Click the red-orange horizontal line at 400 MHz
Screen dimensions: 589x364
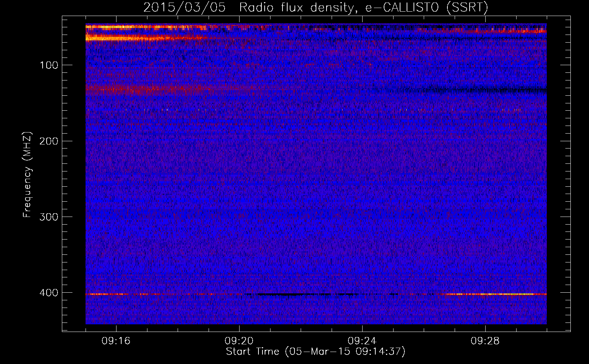coord(316,294)
